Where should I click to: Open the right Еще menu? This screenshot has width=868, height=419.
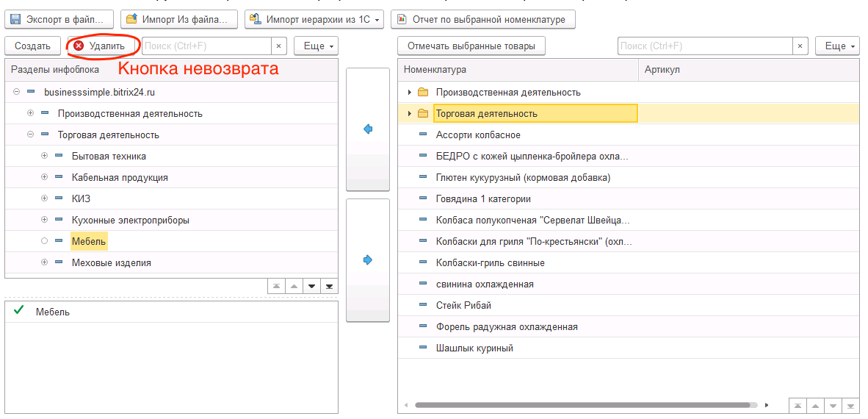tap(837, 46)
